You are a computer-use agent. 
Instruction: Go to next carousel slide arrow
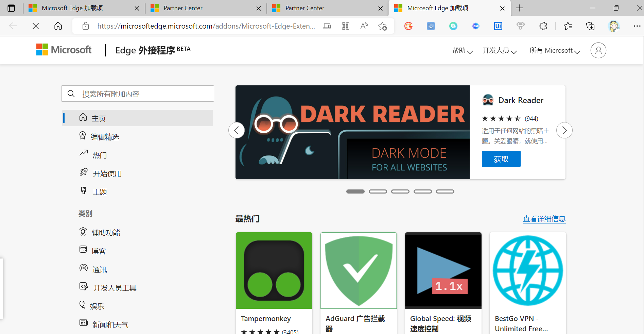tap(564, 130)
